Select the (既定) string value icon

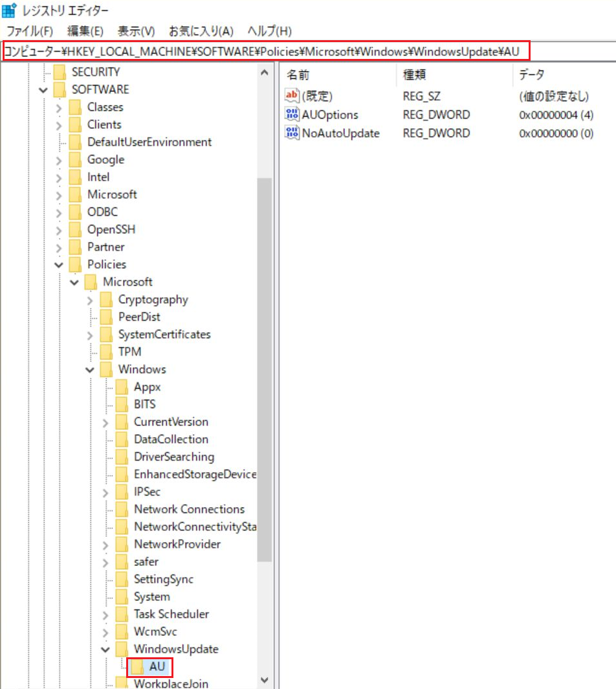(x=292, y=95)
